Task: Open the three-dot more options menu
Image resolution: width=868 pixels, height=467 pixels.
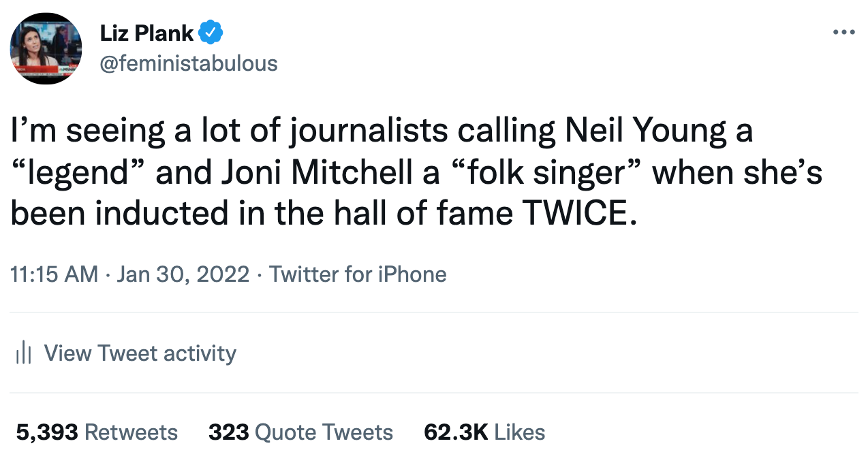Action: coord(843,32)
